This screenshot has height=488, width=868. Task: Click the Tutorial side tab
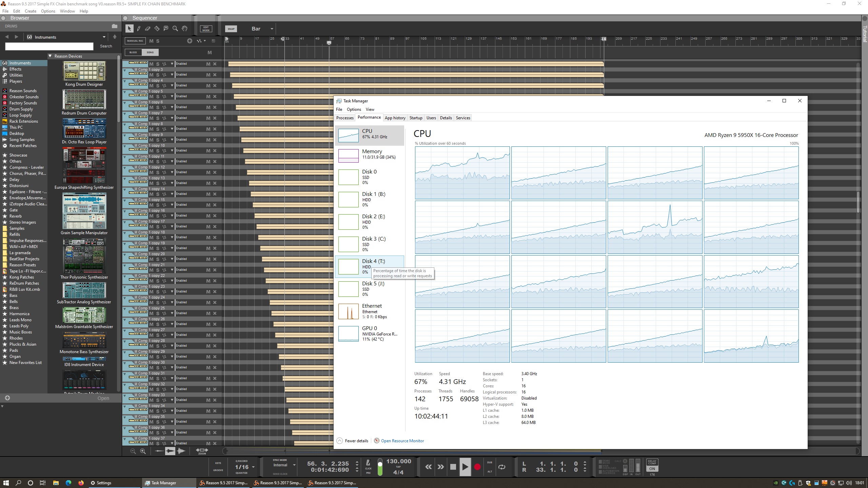click(x=864, y=34)
